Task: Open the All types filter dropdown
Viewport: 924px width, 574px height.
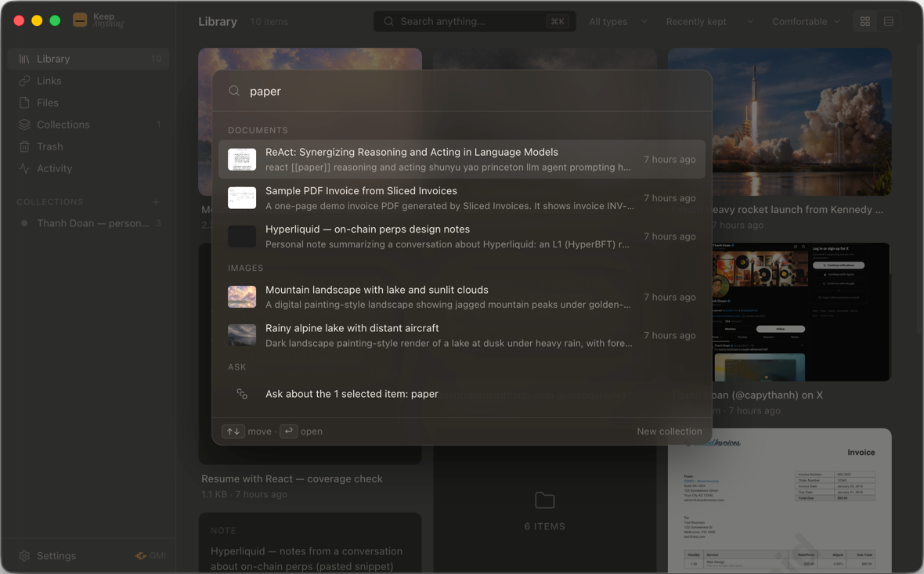Action: coord(618,21)
